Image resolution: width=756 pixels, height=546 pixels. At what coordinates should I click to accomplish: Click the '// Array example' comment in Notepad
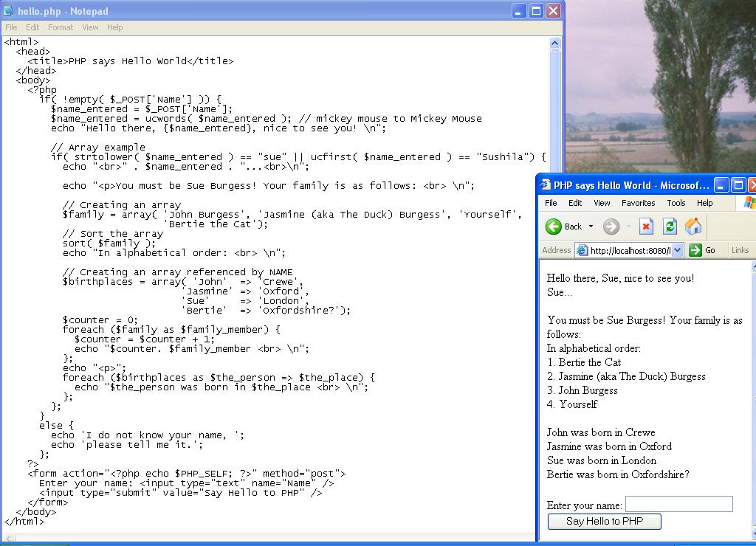point(98,147)
